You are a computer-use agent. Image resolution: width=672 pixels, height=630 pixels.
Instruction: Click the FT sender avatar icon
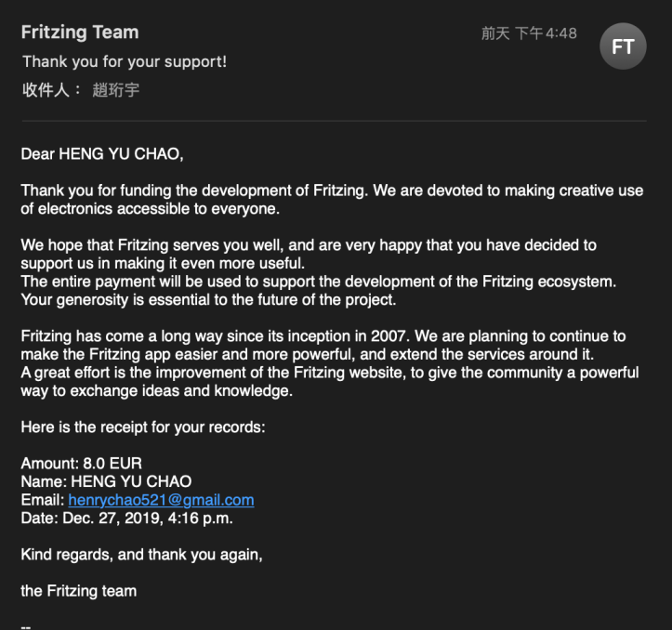point(622,46)
